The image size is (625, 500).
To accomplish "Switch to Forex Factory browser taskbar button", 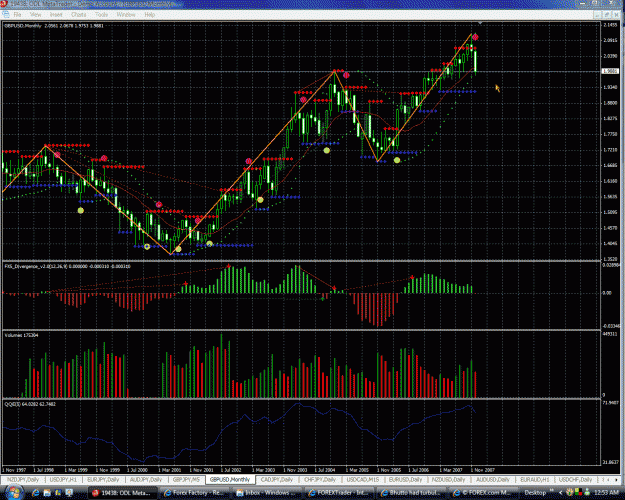I will [195, 493].
